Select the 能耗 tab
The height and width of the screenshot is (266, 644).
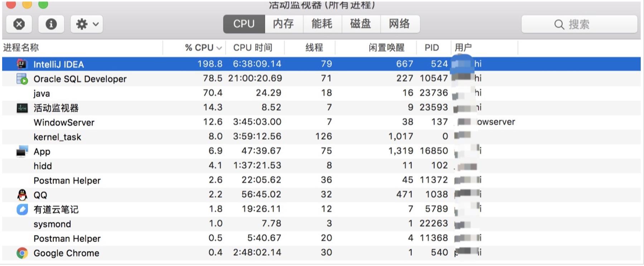(322, 24)
